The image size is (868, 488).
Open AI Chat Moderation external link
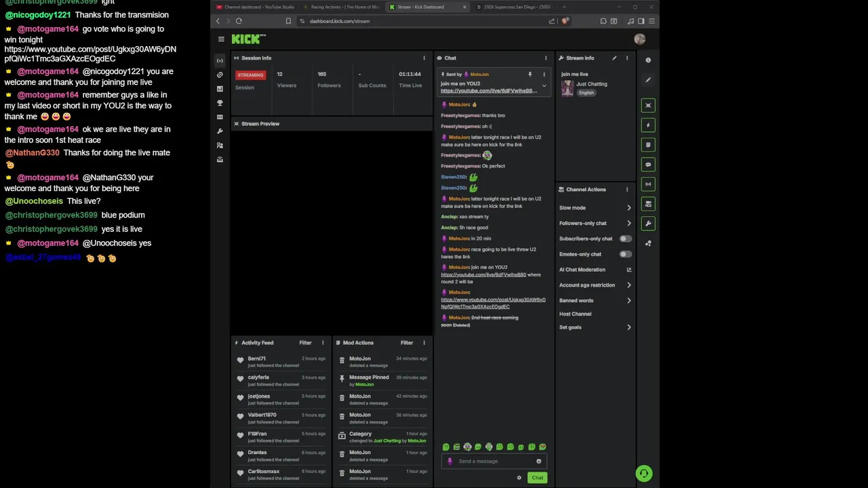click(x=629, y=270)
